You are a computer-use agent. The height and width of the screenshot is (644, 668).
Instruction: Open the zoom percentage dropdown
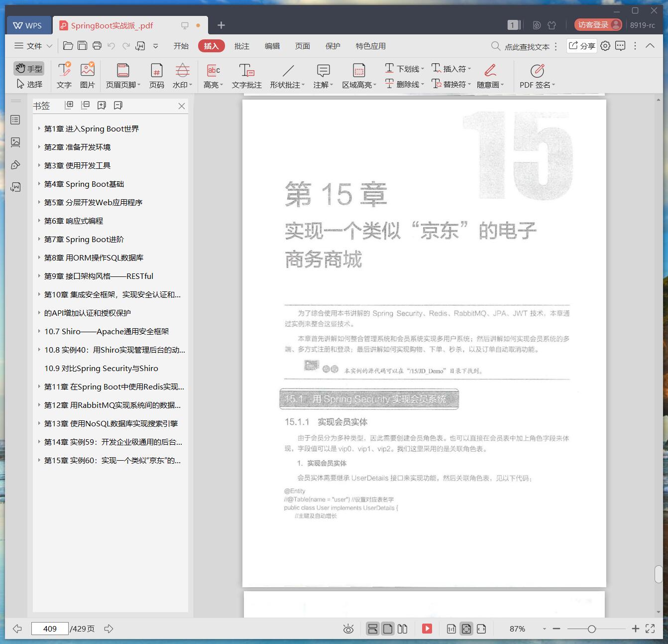click(x=544, y=629)
